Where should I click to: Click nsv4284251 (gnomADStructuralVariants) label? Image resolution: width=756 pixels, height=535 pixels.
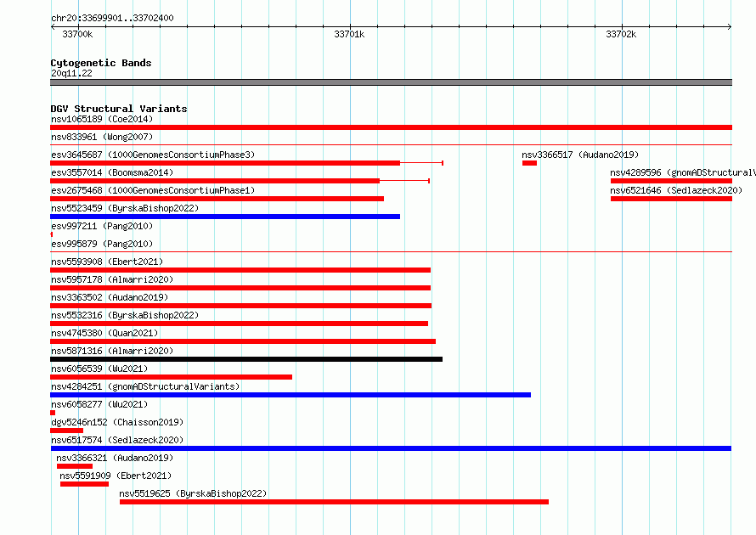[145, 386]
